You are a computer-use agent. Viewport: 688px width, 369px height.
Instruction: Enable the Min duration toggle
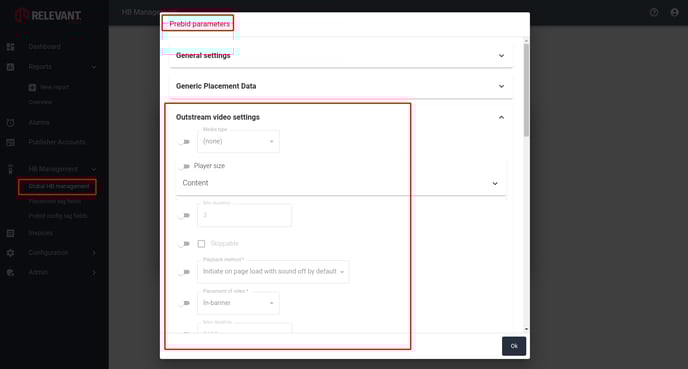coord(184,215)
